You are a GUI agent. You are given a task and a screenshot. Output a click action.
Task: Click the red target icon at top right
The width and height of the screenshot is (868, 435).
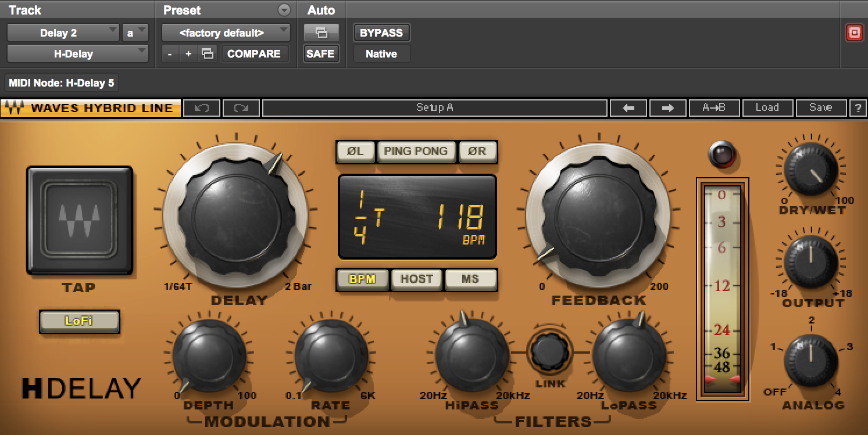pyautogui.click(x=853, y=33)
